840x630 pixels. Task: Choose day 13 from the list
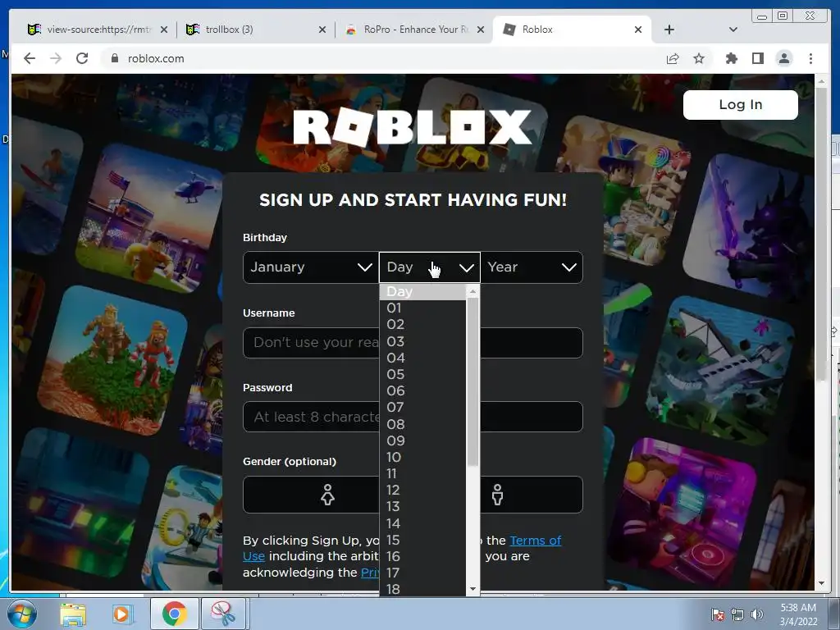422,507
